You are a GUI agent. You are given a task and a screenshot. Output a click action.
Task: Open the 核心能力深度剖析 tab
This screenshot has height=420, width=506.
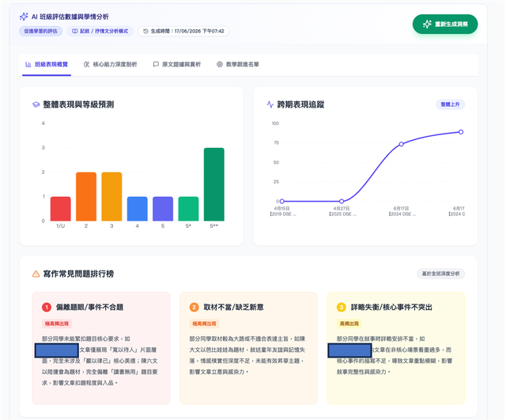pyautogui.click(x=111, y=65)
